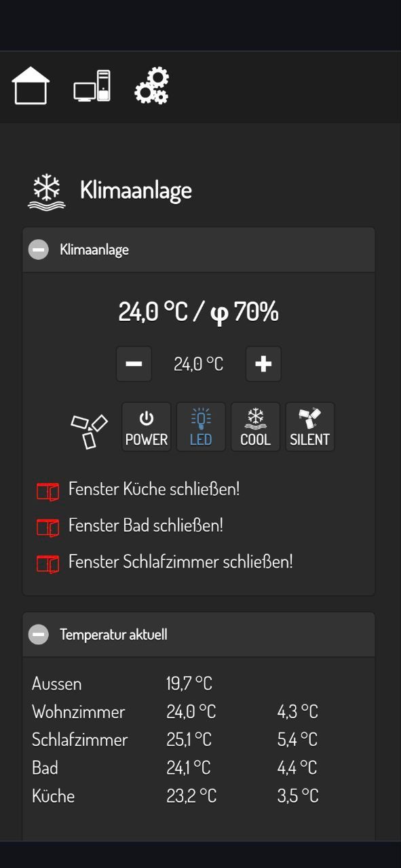
Task: Click the Fenster Küche schließen warning text
Action: (154, 489)
